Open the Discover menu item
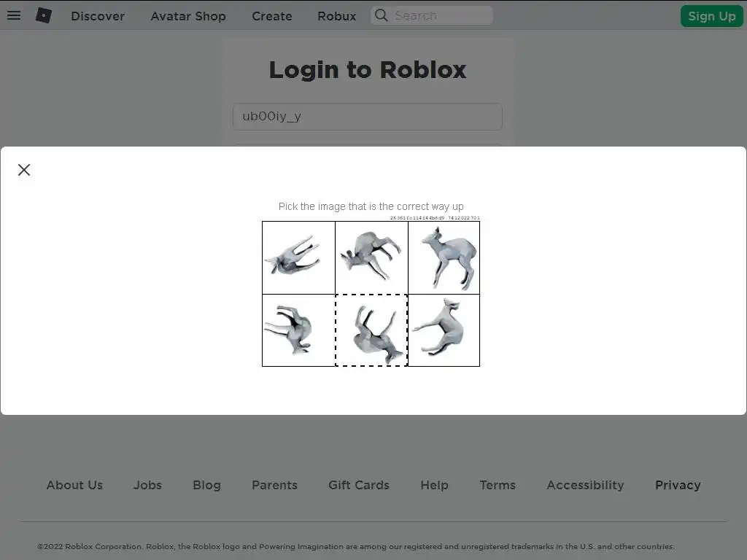The width and height of the screenshot is (747, 560). point(98,16)
